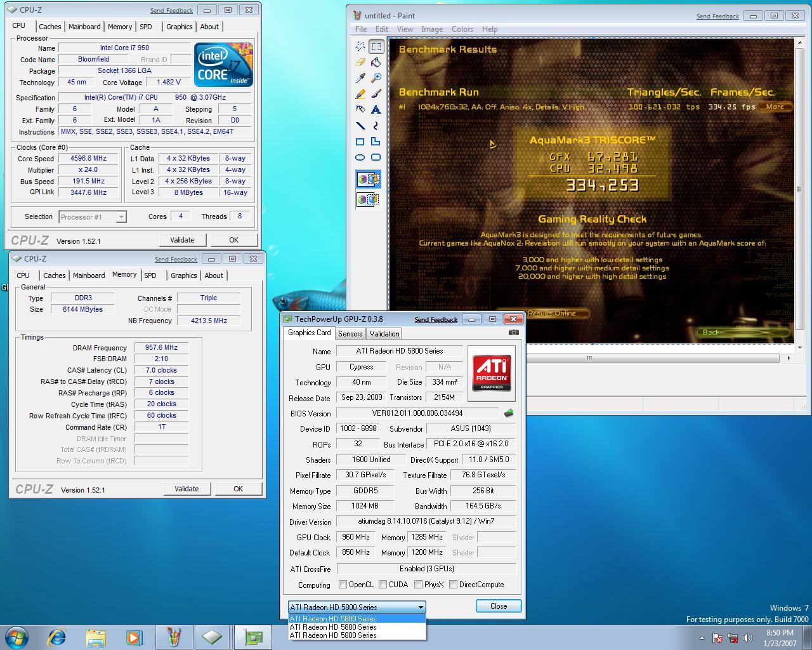Click the Close button in GPU-Z
Viewport: 812px width, 650px height.
coord(499,606)
